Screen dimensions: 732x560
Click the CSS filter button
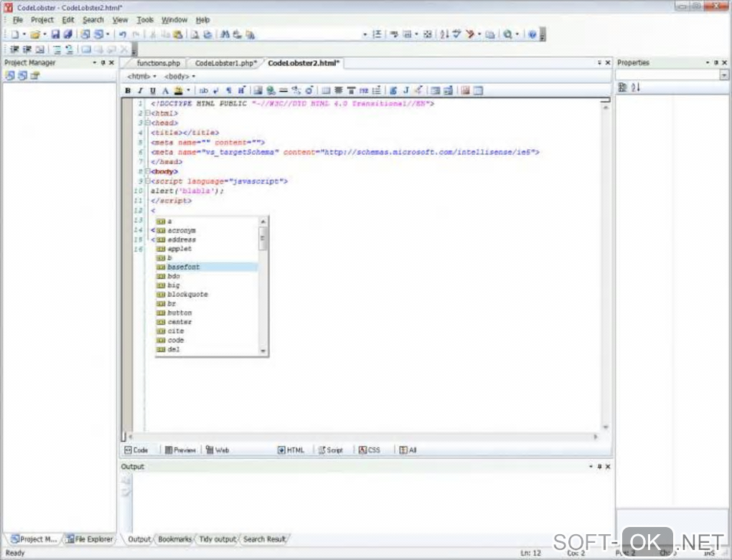tap(370, 450)
